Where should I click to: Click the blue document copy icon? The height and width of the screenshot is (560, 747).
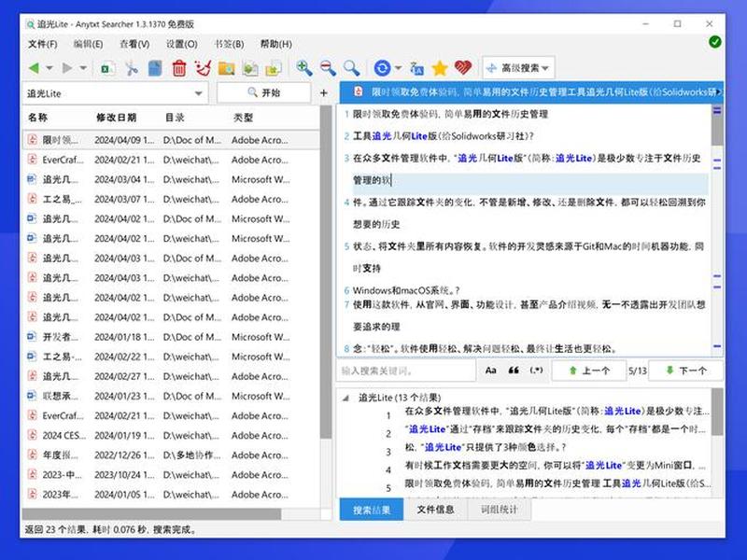pyautogui.click(x=155, y=68)
